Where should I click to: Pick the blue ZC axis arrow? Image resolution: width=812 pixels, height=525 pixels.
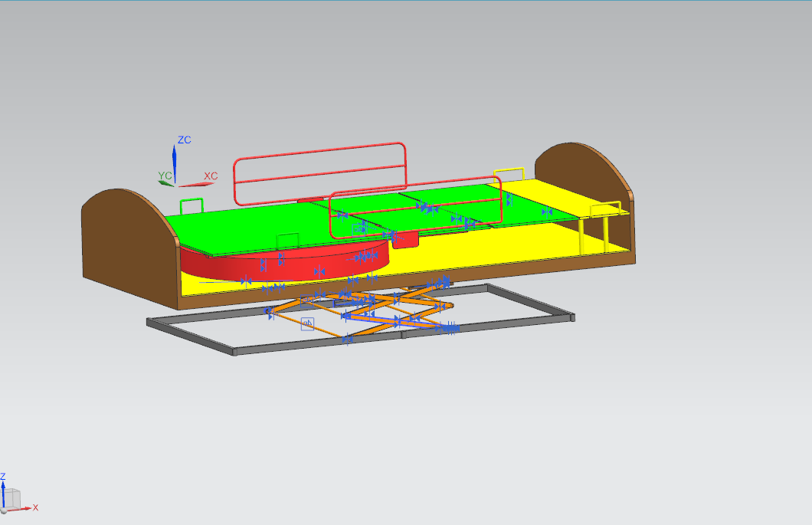click(175, 163)
